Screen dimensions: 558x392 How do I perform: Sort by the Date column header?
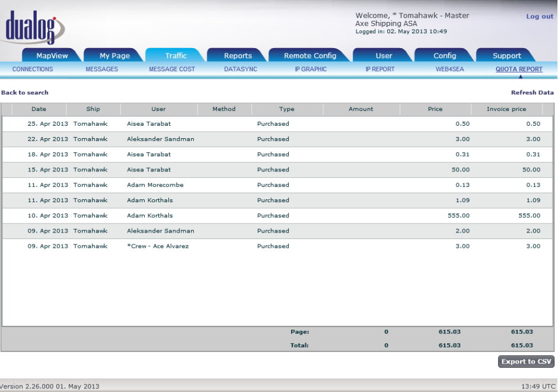(x=39, y=109)
